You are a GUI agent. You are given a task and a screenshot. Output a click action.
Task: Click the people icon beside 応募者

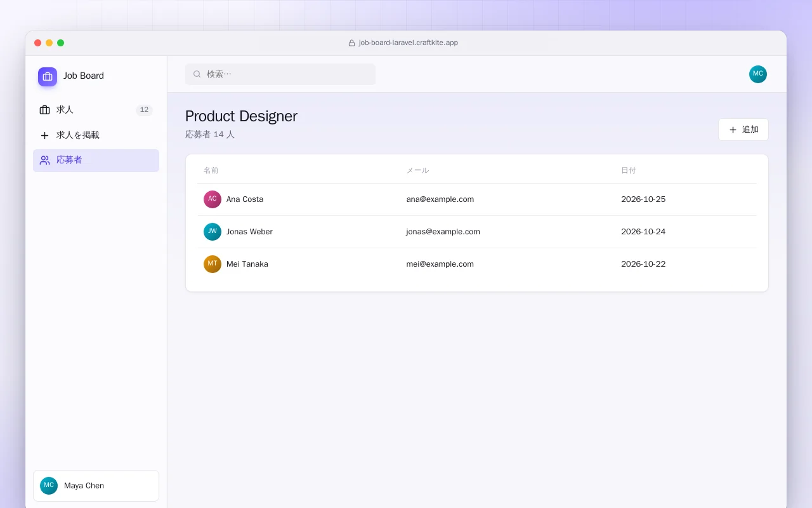pos(44,160)
